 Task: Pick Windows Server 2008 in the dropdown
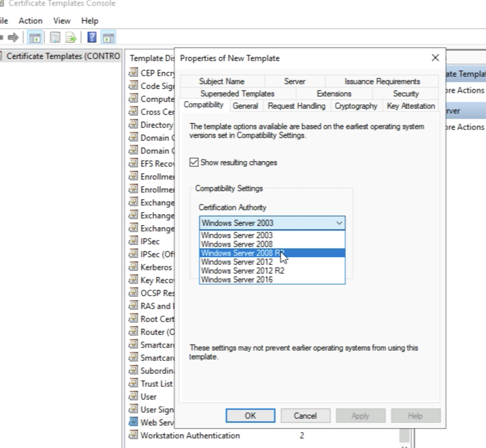[x=237, y=244]
